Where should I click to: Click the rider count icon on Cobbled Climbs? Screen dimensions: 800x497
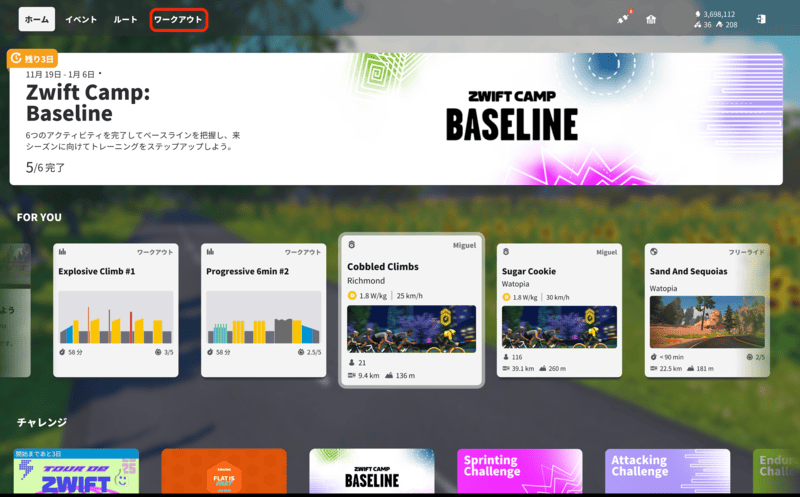(352, 363)
